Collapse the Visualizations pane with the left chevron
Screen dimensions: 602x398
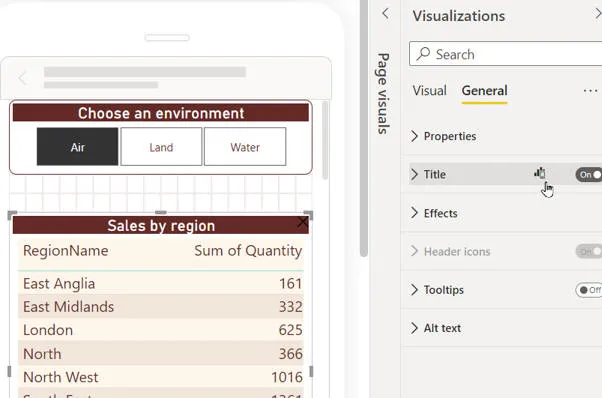coord(385,14)
